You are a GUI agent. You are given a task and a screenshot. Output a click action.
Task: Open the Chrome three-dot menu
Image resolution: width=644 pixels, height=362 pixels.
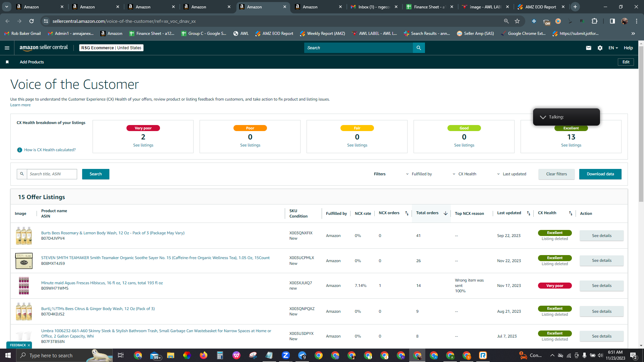[637, 21]
